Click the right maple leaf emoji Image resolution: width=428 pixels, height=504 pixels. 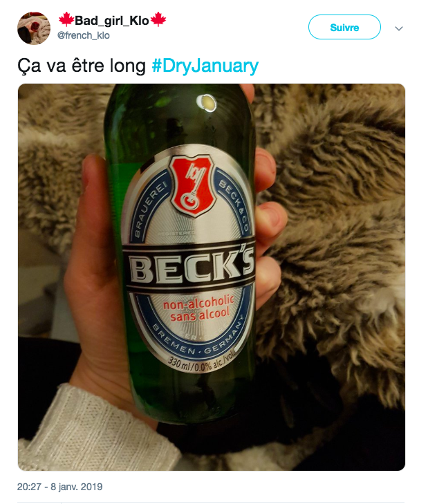[x=158, y=20]
